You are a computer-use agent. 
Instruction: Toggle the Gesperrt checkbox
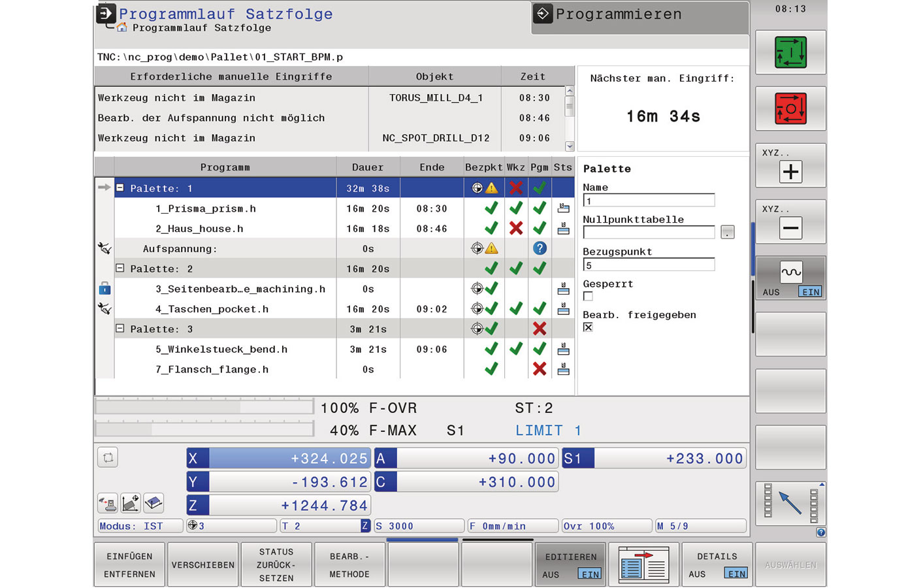(588, 296)
